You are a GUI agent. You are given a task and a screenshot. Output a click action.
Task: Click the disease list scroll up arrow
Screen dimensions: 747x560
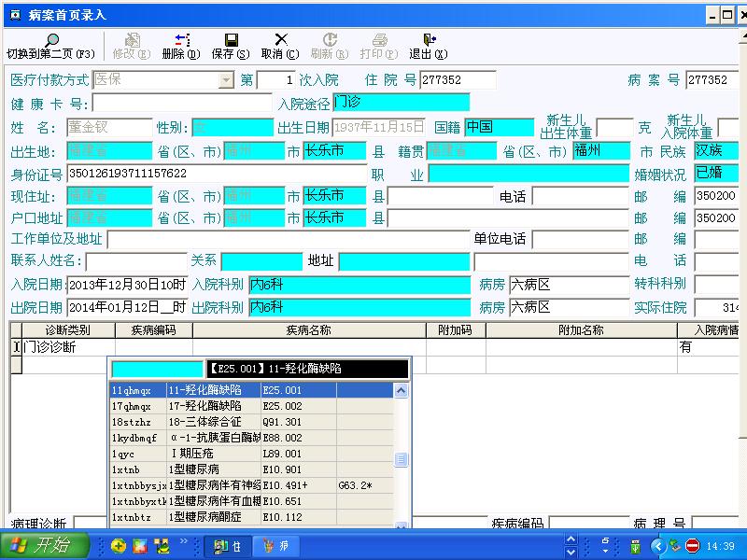(x=402, y=391)
